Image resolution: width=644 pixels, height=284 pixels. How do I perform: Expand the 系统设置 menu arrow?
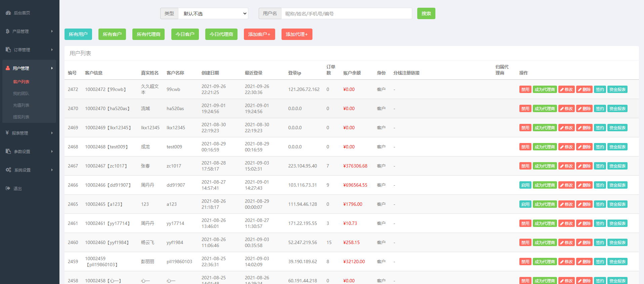coord(52,170)
